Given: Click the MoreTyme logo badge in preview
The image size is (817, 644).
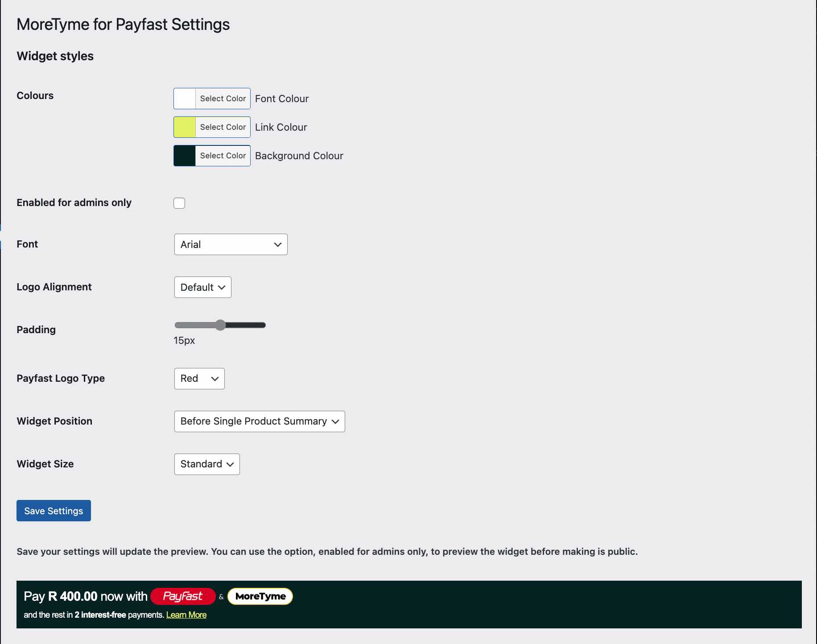Looking at the screenshot, I should point(260,596).
